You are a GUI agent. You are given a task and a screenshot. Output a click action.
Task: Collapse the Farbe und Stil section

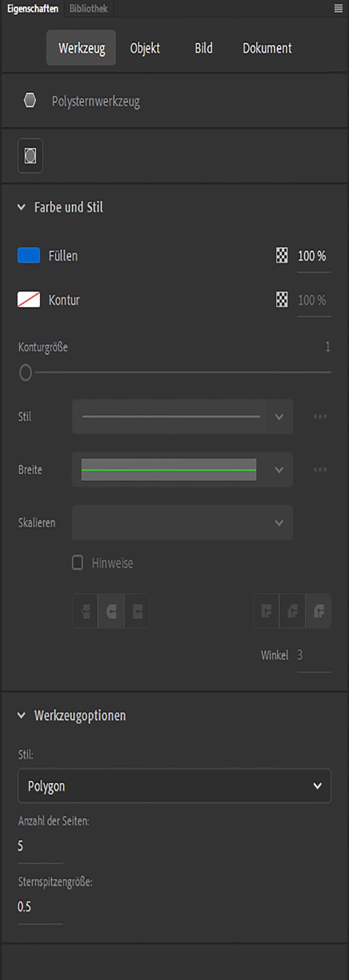pos(21,207)
